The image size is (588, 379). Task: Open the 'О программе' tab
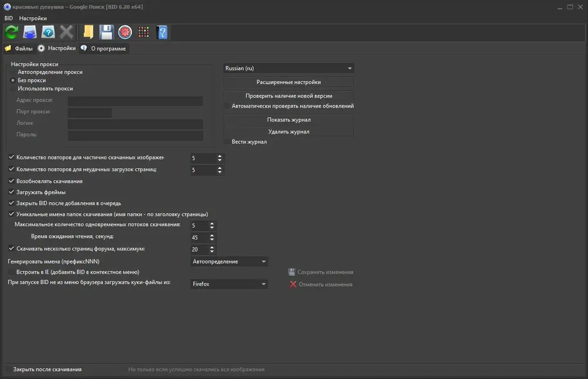(x=103, y=48)
